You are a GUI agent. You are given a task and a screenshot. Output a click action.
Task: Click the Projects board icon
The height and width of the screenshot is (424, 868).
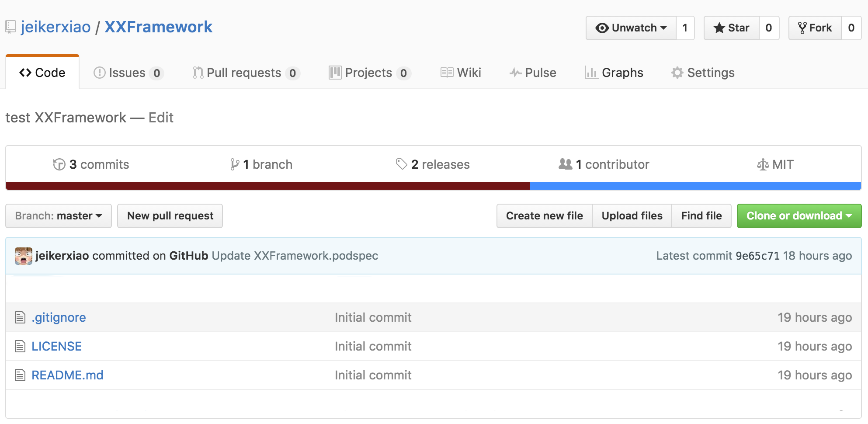335,73
